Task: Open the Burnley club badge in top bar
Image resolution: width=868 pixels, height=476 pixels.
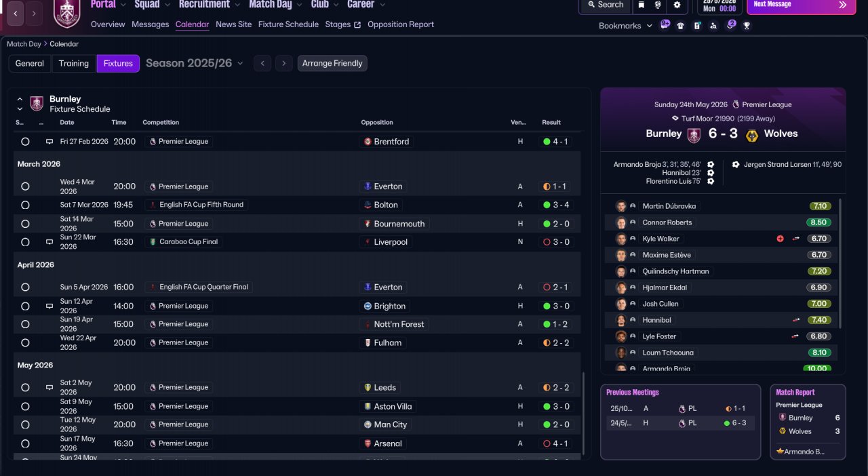Action: [66, 14]
